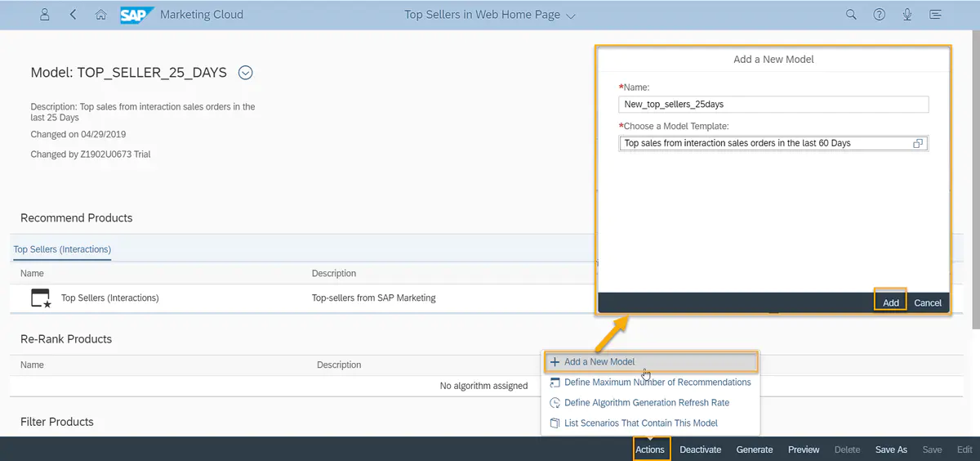Click the Preview footer button
Image resolution: width=980 pixels, height=461 pixels.
[804, 450]
